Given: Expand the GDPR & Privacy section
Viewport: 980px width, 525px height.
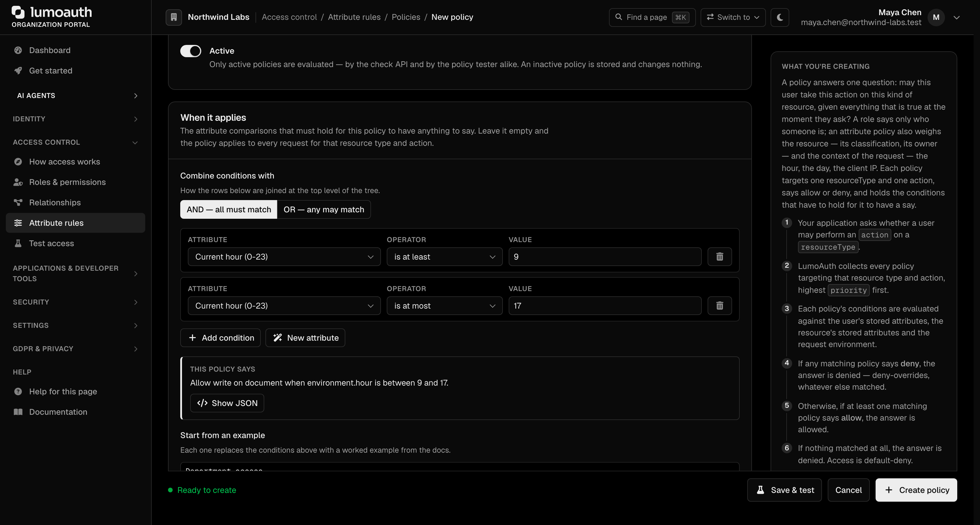Looking at the screenshot, I should click(x=75, y=349).
